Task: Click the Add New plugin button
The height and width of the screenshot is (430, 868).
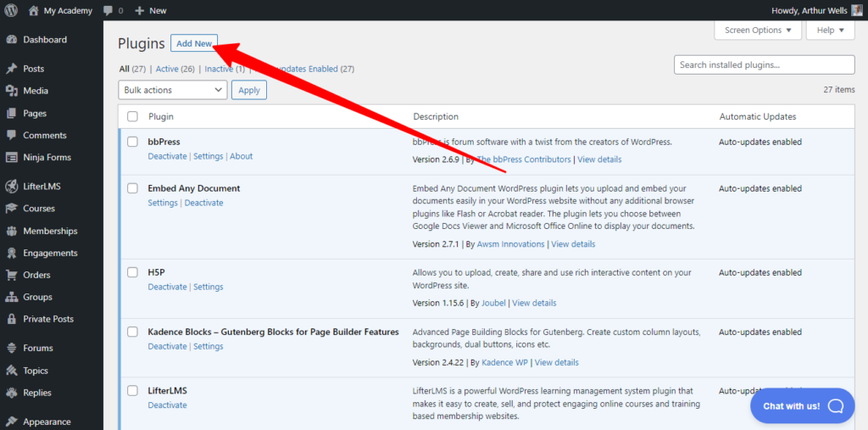Action: [194, 43]
